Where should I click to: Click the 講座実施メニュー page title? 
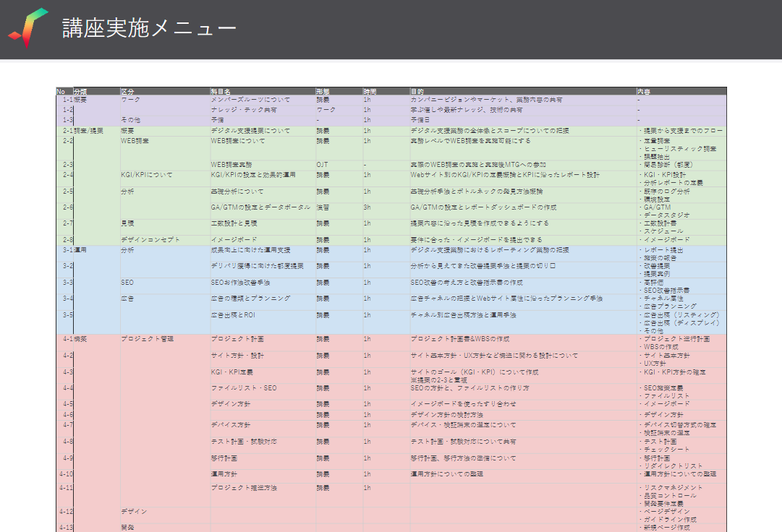tap(149, 28)
